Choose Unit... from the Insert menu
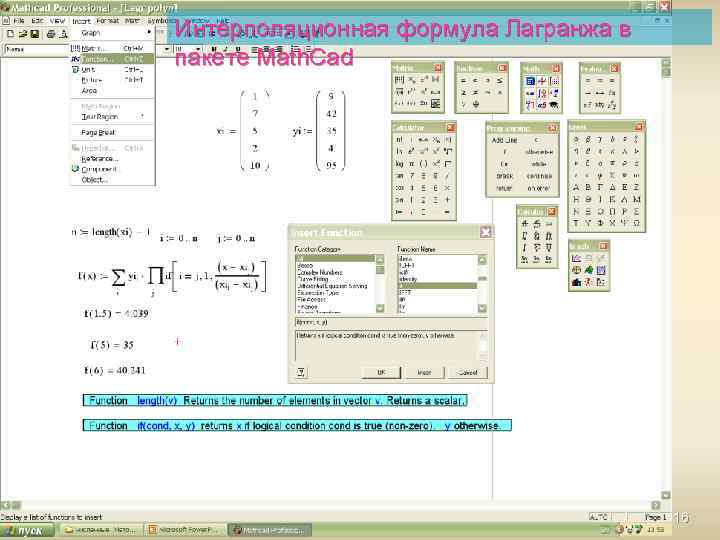This screenshot has height=540, width=720. pos(112,69)
